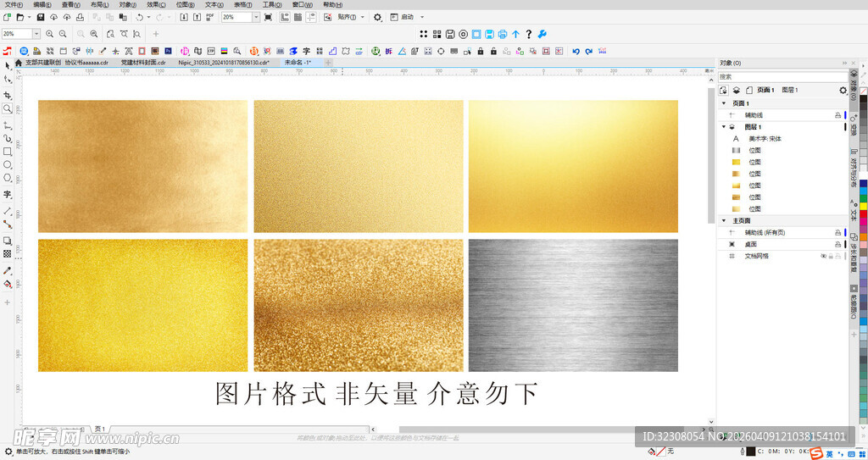This screenshot has height=460, width=868.
Task: Open the Options gear in standard toolbar
Action: click(x=378, y=17)
